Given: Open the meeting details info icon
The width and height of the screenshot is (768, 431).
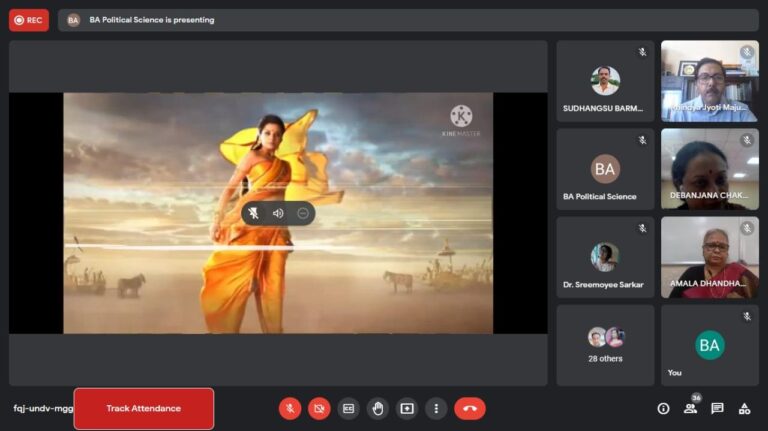Looking at the screenshot, I should 663,408.
